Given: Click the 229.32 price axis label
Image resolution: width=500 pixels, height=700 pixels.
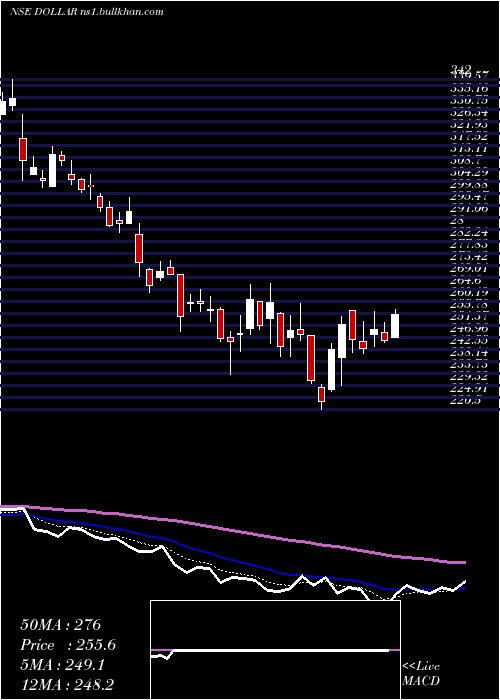Looking at the screenshot, I should 469,377.
